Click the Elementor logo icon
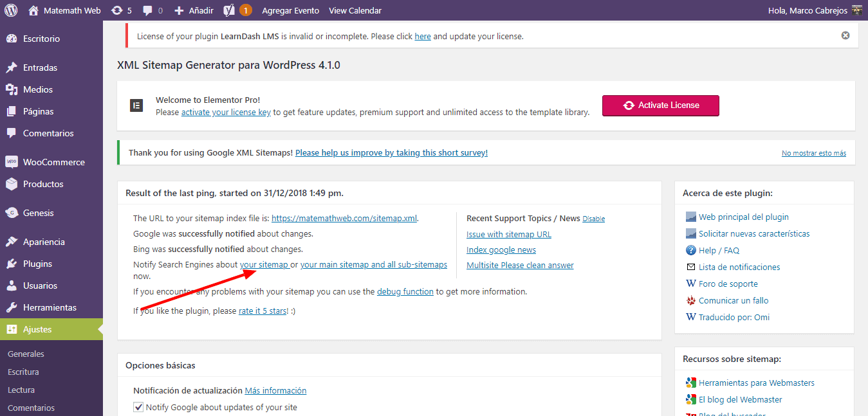Image resolution: width=868 pixels, height=416 pixels. (x=136, y=105)
